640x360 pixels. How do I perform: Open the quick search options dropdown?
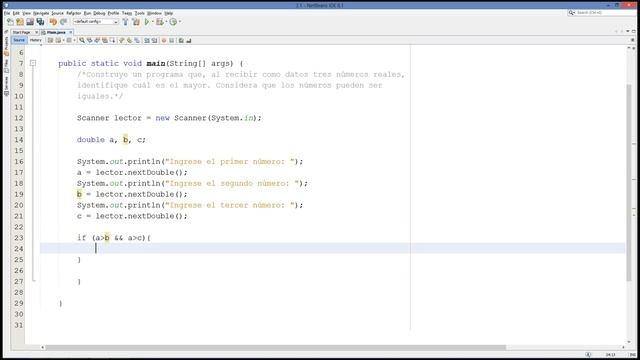click(x=572, y=13)
